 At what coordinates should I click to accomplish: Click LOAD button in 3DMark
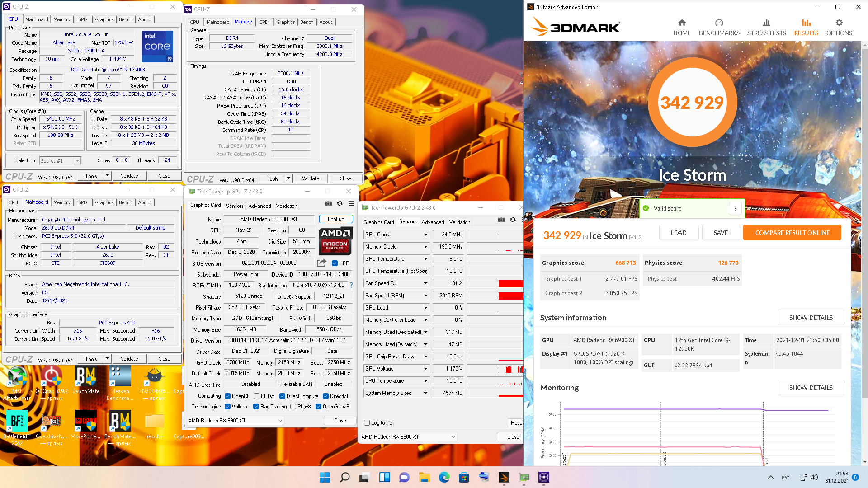(679, 233)
